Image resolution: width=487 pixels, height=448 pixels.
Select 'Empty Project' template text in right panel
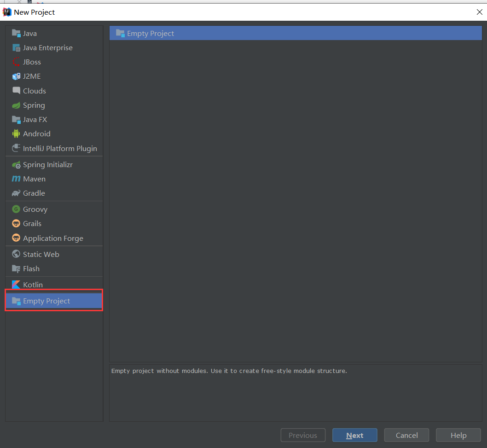(151, 33)
